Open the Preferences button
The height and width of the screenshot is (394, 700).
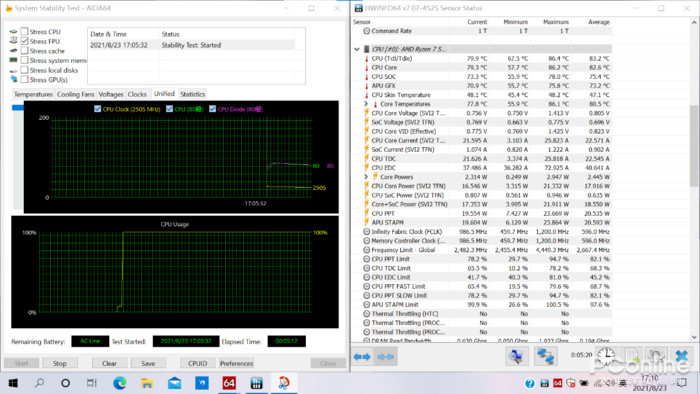(236, 363)
